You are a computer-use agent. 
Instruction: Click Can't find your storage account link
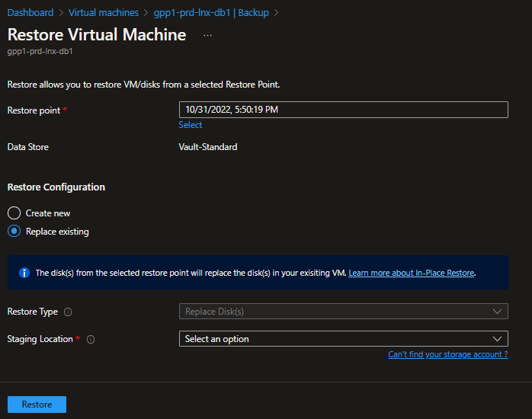[x=448, y=354]
